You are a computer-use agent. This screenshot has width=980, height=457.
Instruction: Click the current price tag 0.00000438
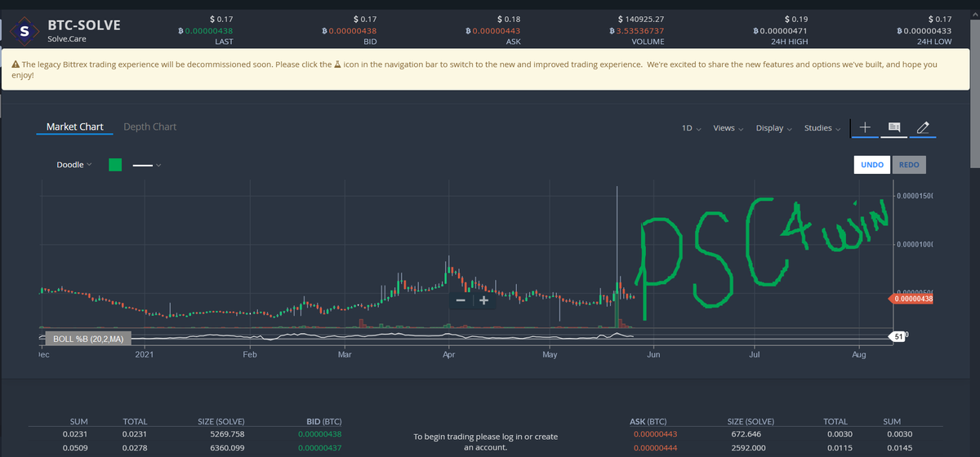(x=911, y=299)
